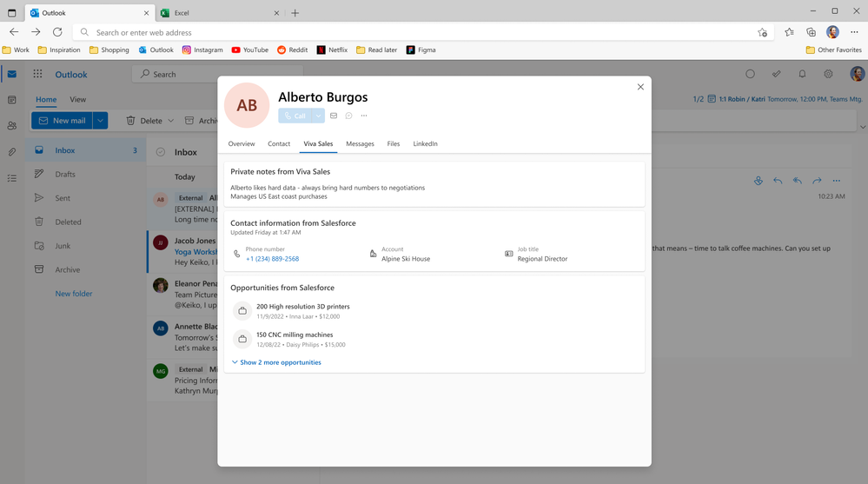Click the chat icon on contact card
The width and height of the screenshot is (868, 484).
348,116
